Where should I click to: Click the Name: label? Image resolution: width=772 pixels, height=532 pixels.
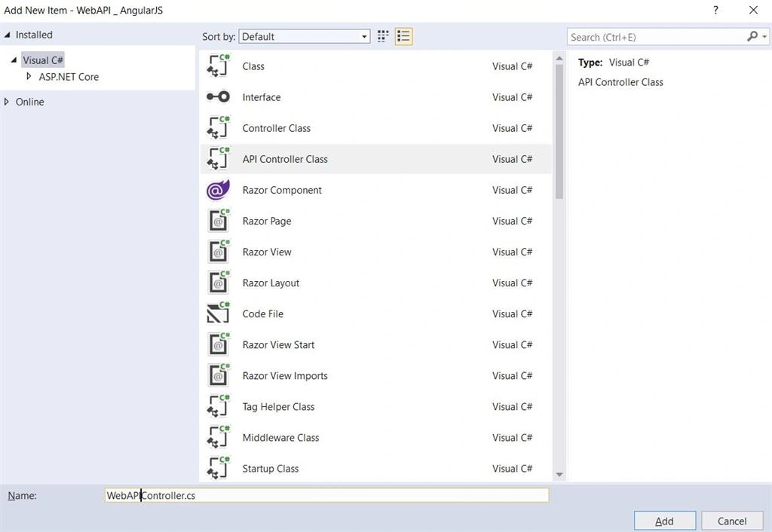click(x=22, y=496)
